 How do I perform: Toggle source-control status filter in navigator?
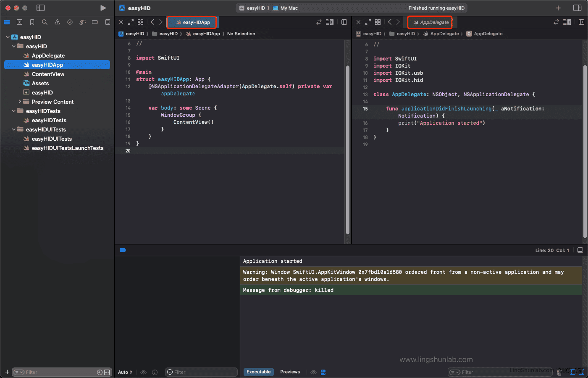pyautogui.click(x=107, y=372)
